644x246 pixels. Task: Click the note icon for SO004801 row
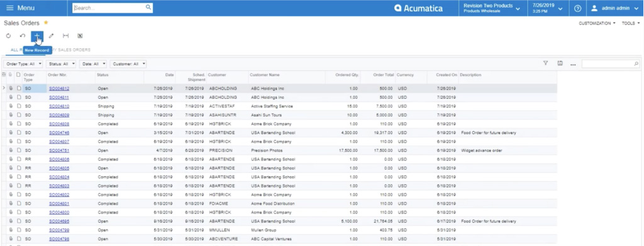point(18,203)
